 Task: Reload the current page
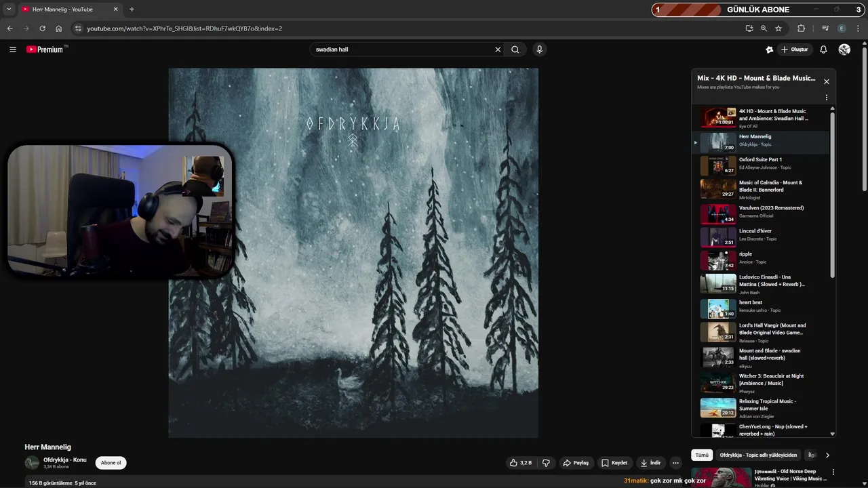coord(42,28)
